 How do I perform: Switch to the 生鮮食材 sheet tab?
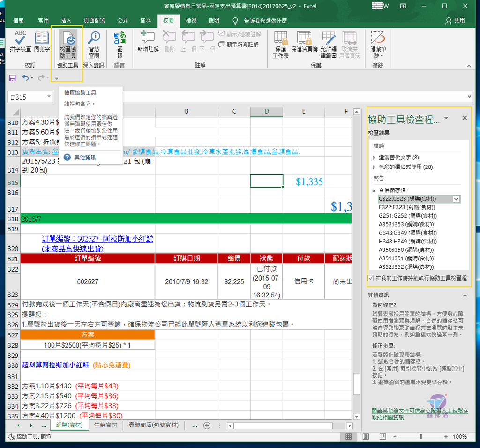105,425
